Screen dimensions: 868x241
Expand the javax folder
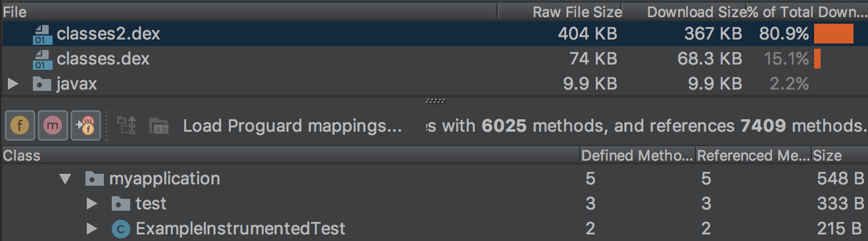[x=12, y=84]
